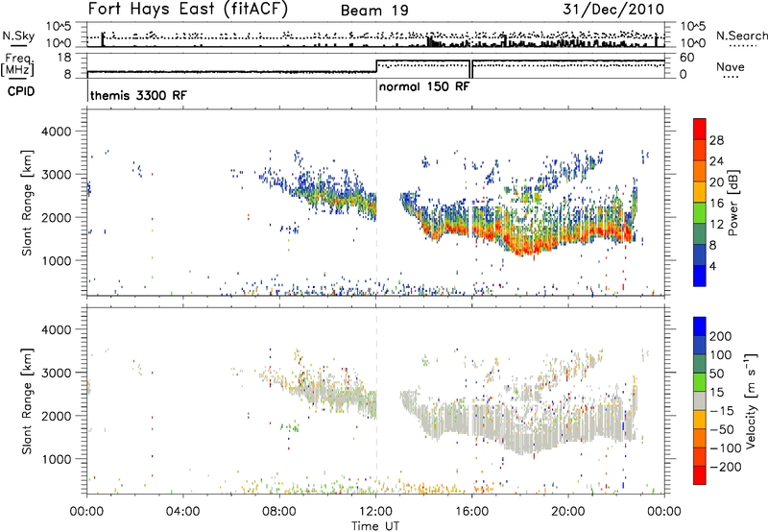The image size is (768, 532).
Task: Click Power colorbar value 28
Action: pyautogui.click(x=716, y=140)
